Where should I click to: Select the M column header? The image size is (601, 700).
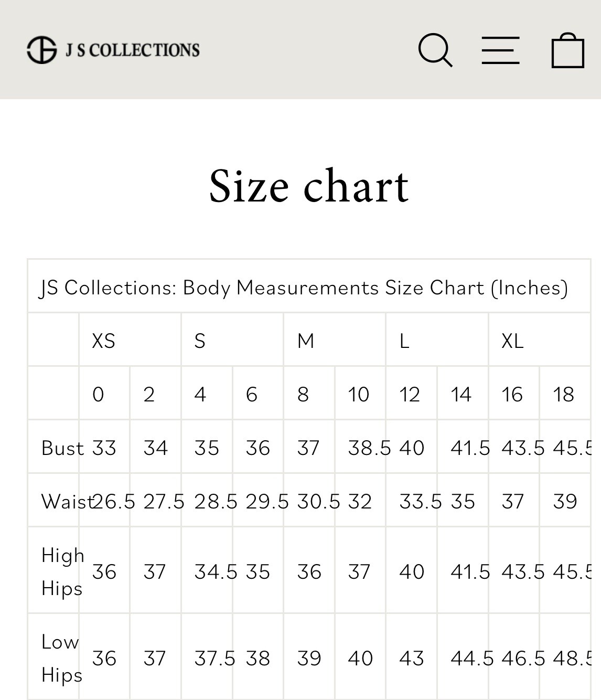click(306, 341)
